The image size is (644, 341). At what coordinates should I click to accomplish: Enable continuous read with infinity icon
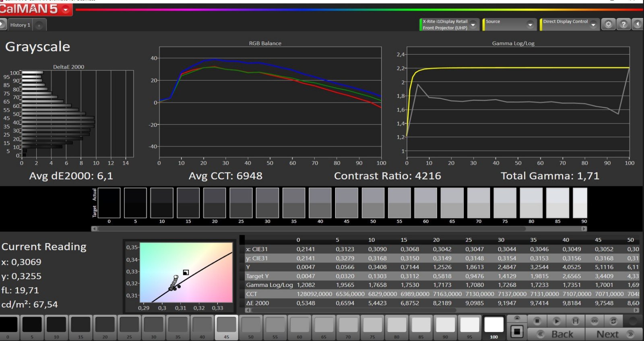click(x=594, y=321)
